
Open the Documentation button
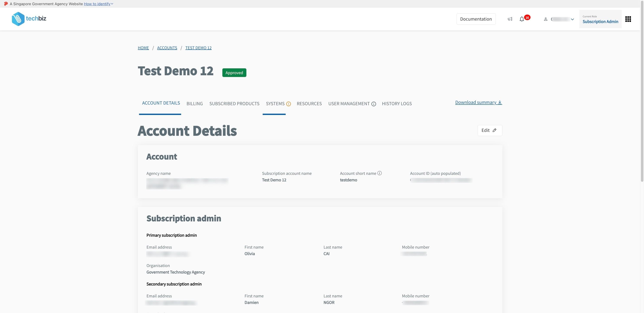coord(476,19)
